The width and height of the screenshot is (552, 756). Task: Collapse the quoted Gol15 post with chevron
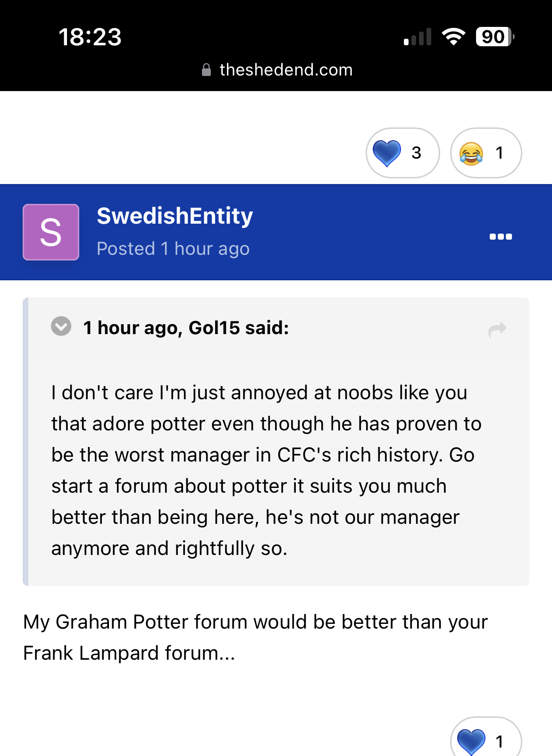61,326
